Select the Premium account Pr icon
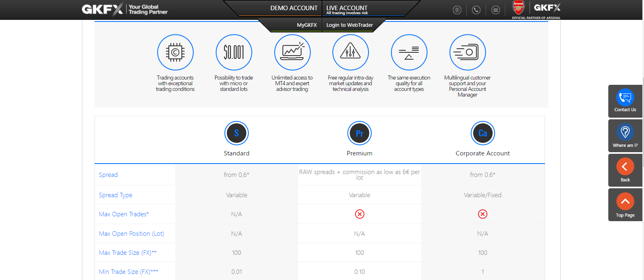 click(360, 133)
